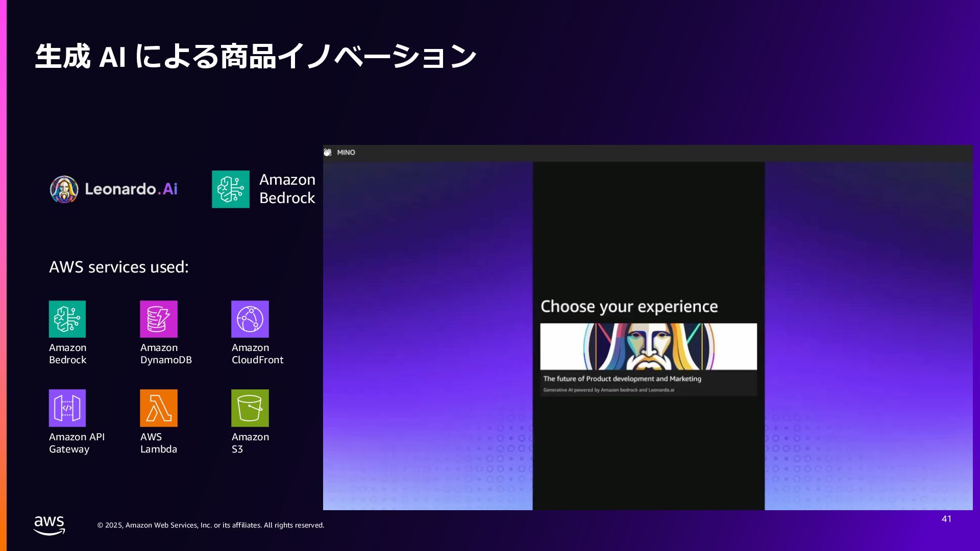Select the green Amazon S3 bucket icon
This screenshot has width=980, height=551.
pos(250,408)
